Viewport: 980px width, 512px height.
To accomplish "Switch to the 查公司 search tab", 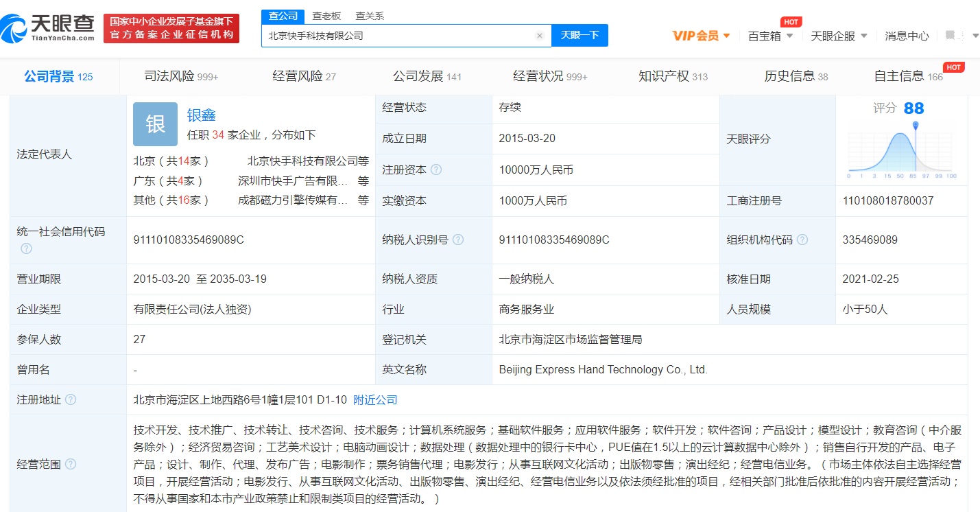I will (x=283, y=16).
